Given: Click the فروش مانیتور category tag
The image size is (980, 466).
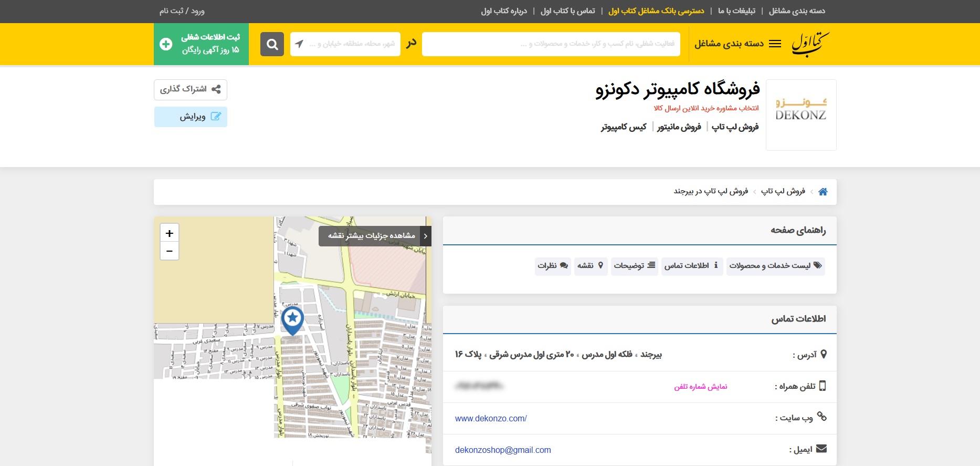Looking at the screenshot, I should tap(679, 127).
